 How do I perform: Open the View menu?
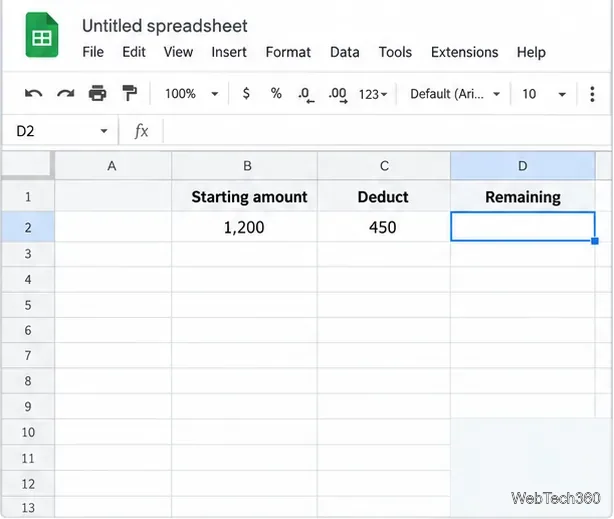178,52
